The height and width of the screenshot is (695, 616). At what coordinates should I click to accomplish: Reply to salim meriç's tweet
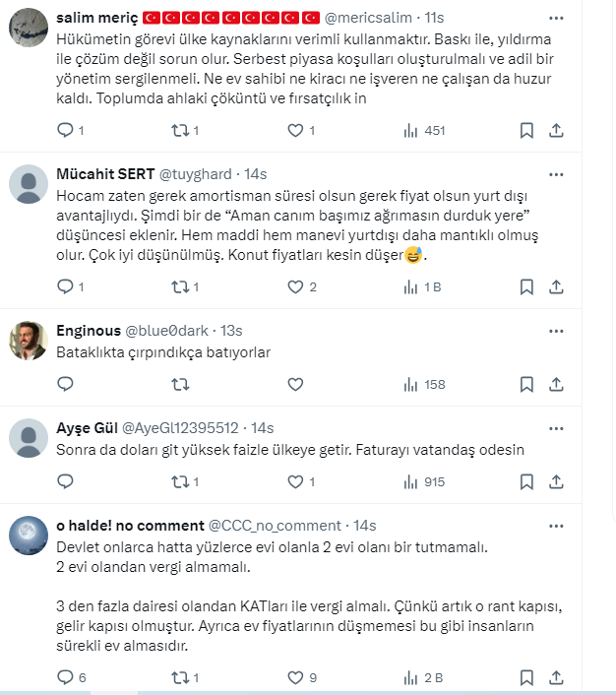tap(66, 130)
